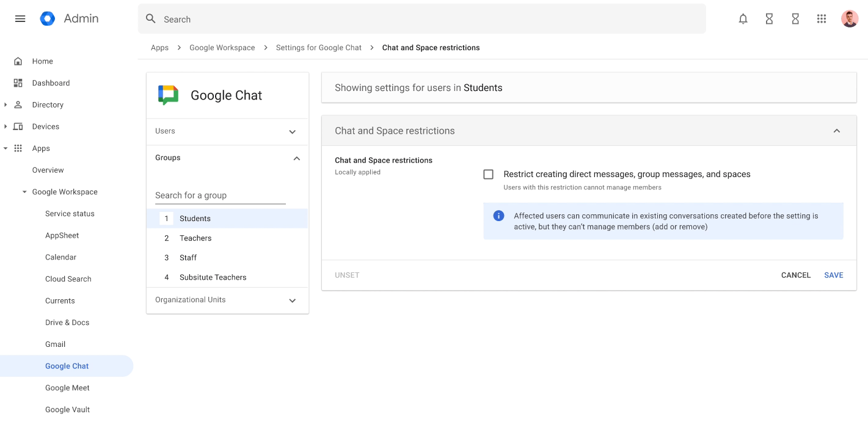The width and height of the screenshot is (868, 433).
Task: Expand the Organizational Units chevron
Action: coord(292,300)
